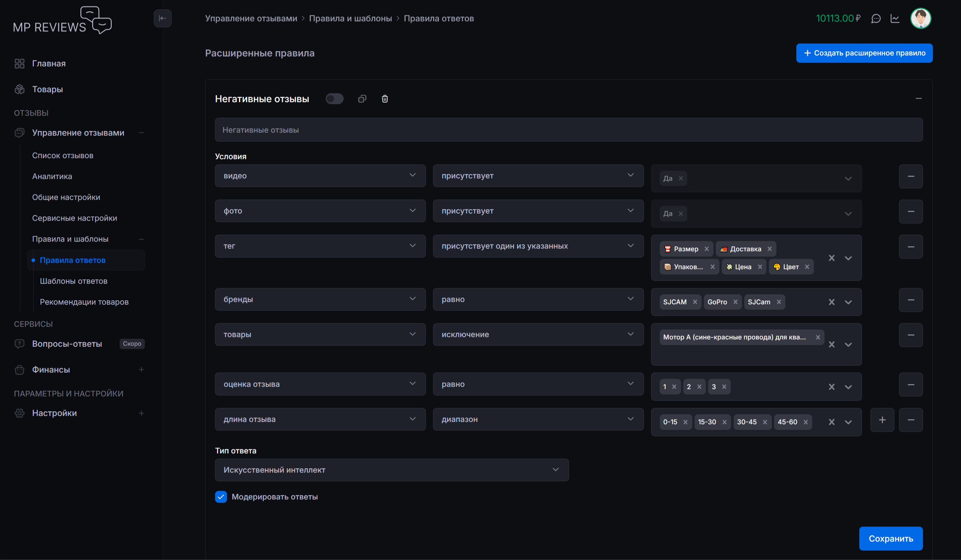This screenshot has height=560, width=961.
Task: Click the rule name input field
Action: tap(568, 130)
